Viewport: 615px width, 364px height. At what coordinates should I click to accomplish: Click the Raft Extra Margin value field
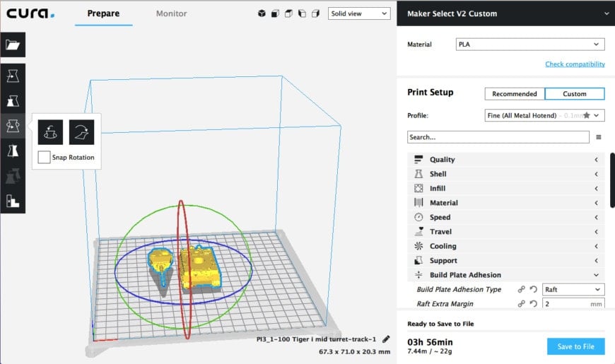coord(573,303)
